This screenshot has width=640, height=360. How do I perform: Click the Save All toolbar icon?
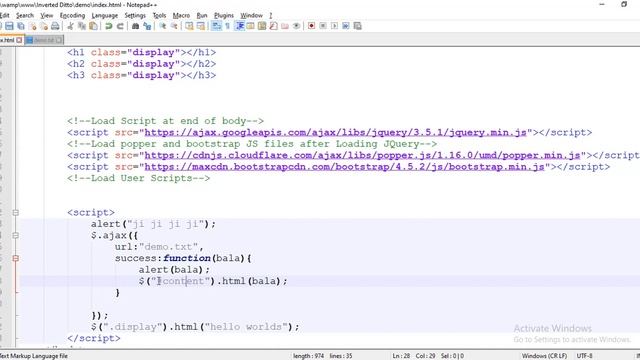pyautogui.click(x=20, y=26)
